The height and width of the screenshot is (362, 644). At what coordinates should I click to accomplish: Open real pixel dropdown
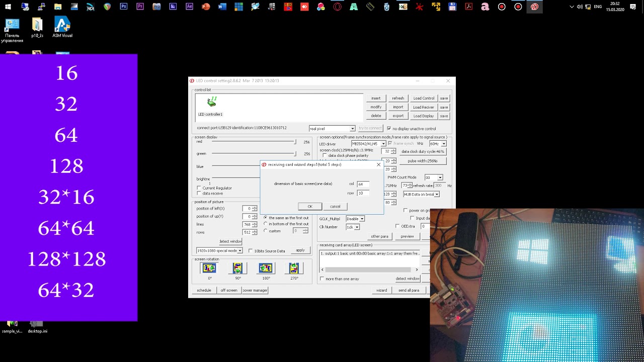coord(332,129)
